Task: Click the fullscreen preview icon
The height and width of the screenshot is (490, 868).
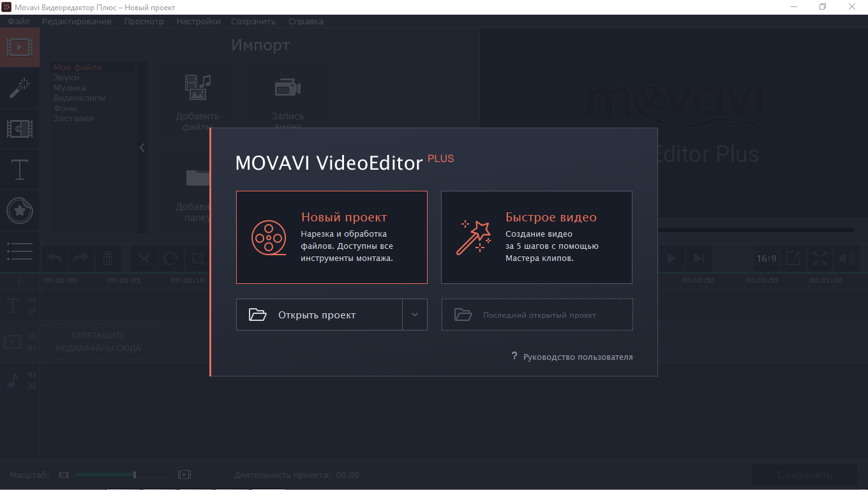Action: pos(820,258)
